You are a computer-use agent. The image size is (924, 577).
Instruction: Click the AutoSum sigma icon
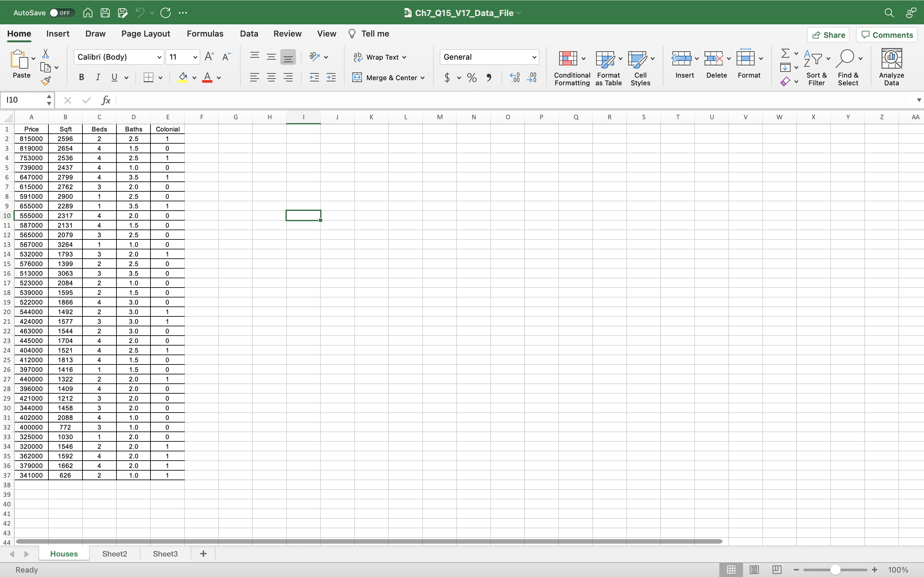(x=785, y=53)
